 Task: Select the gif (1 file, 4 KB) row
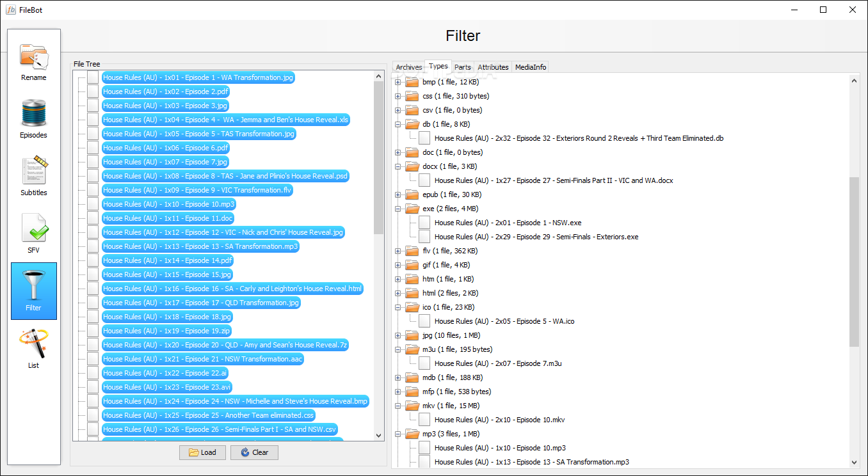click(x=446, y=265)
